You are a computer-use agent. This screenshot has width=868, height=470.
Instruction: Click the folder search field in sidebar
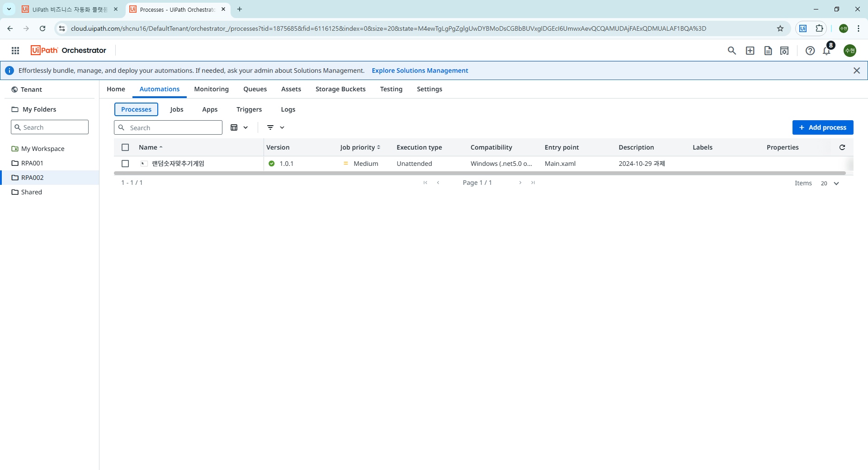point(50,127)
